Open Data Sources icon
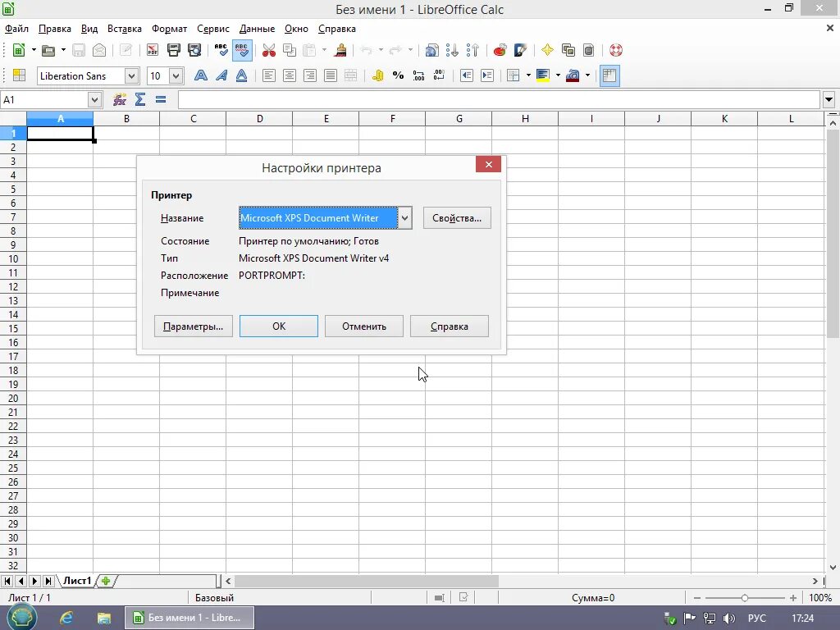Screen dimensions: 840x630 tap(588, 50)
